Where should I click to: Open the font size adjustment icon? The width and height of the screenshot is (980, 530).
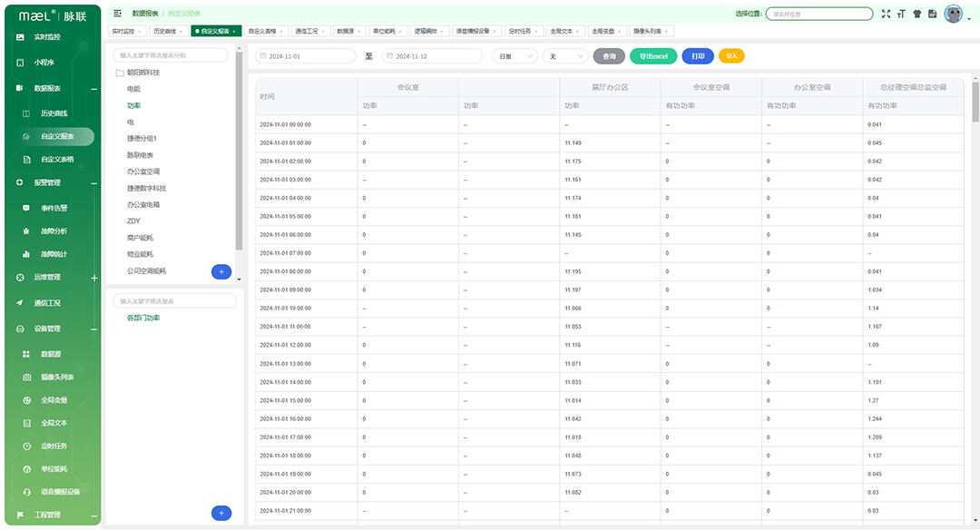pos(901,14)
